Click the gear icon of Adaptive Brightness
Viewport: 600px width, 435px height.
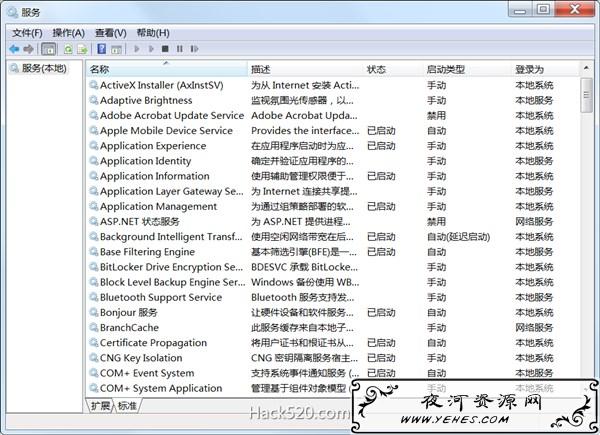(x=93, y=100)
